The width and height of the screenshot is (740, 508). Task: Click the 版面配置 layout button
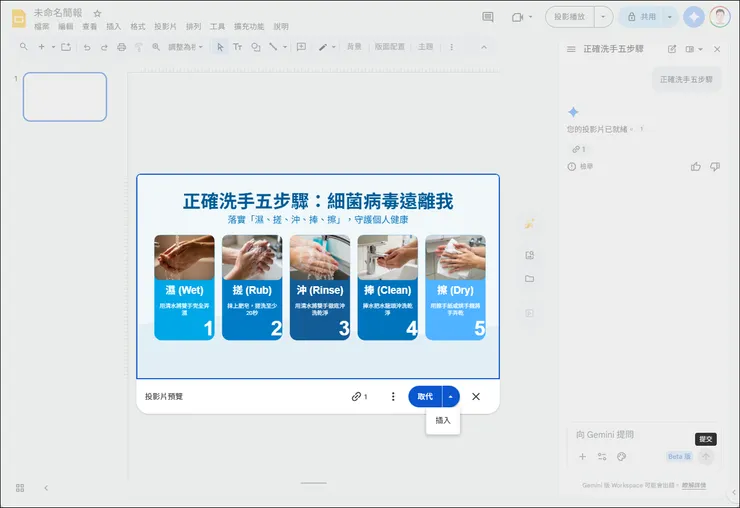click(x=390, y=47)
